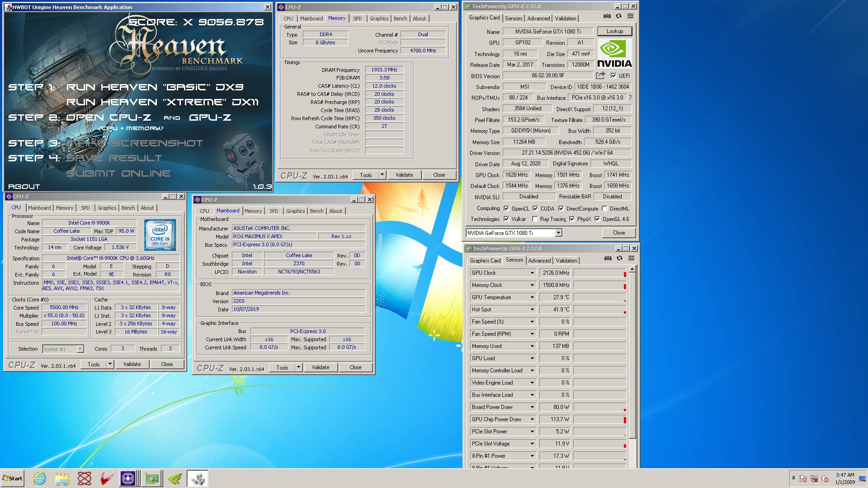The image size is (868, 488).
Task: Toggle the DirectCompute checkbox
Action: pyautogui.click(x=561, y=209)
